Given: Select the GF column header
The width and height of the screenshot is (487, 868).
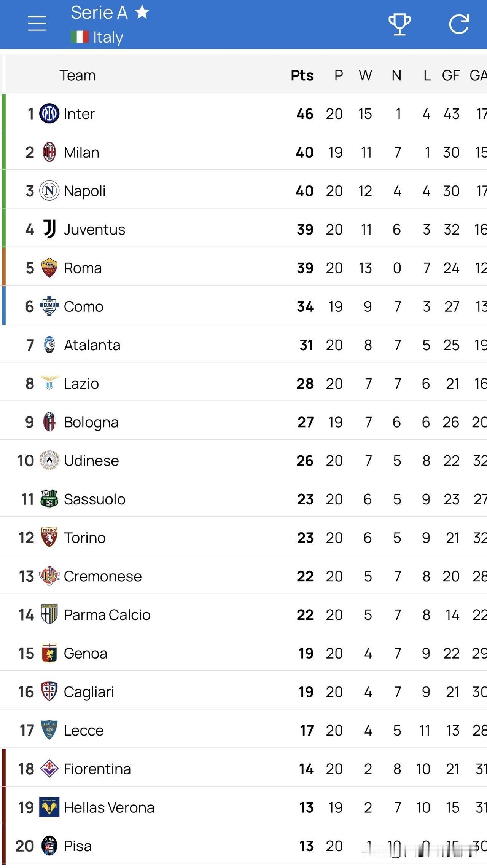Looking at the screenshot, I should pos(450,75).
